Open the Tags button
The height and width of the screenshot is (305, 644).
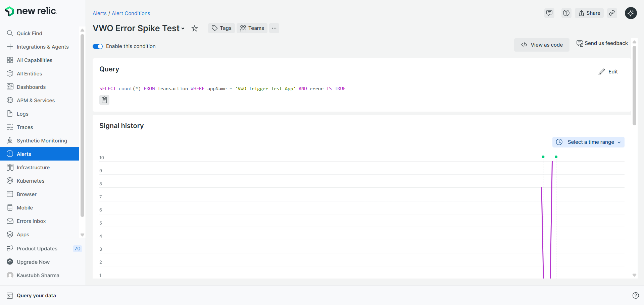(x=221, y=28)
